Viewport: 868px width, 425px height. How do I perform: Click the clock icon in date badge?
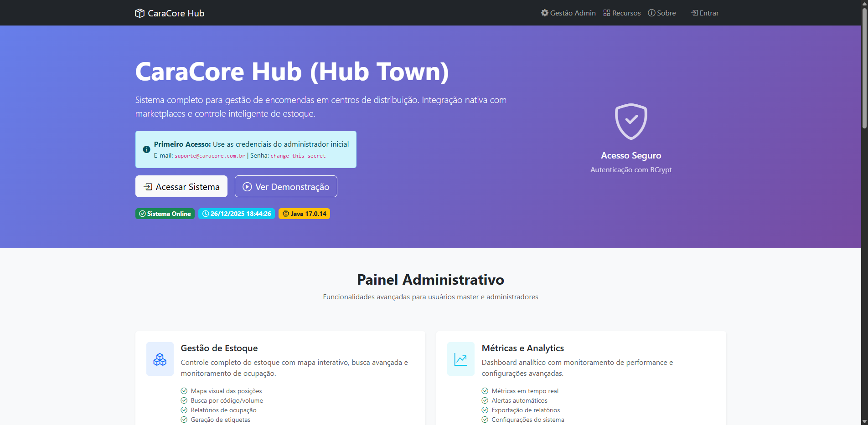[205, 214]
